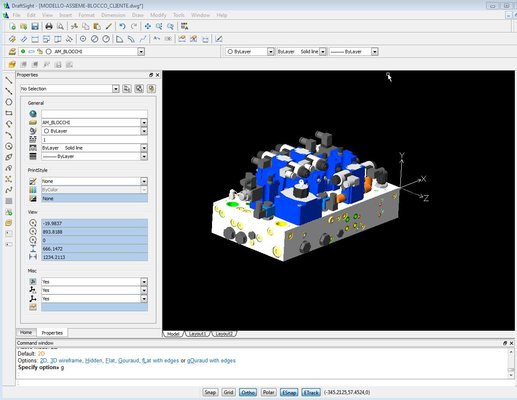This screenshot has height=400, width=517.
Task: Click the view height field 666.1472
Action: 94,249
